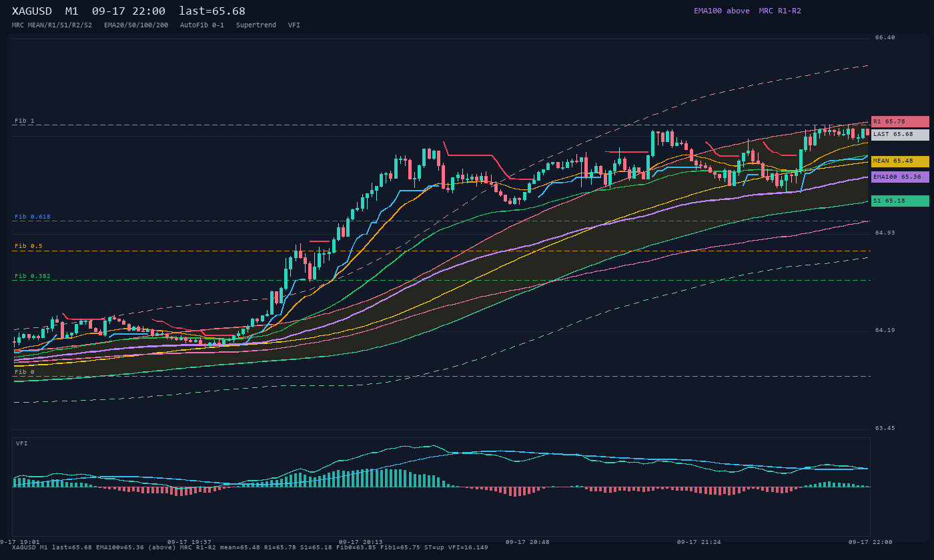Click the MEAN 65.48 price tag
The height and width of the screenshot is (560, 934).
coord(900,161)
